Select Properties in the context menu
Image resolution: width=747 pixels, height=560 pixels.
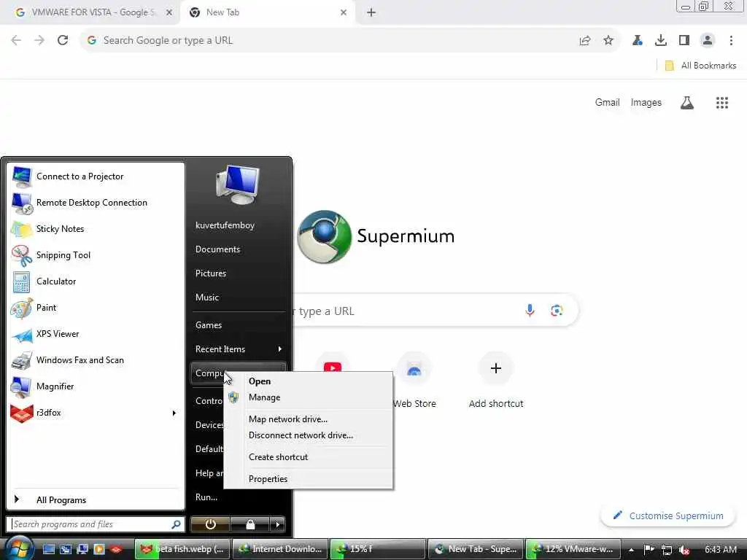point(309,479)
